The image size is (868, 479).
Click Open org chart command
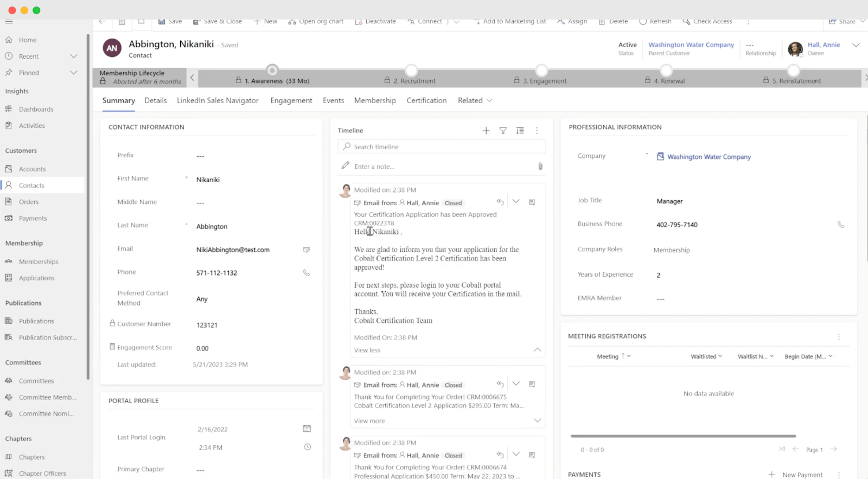[316, 22]
